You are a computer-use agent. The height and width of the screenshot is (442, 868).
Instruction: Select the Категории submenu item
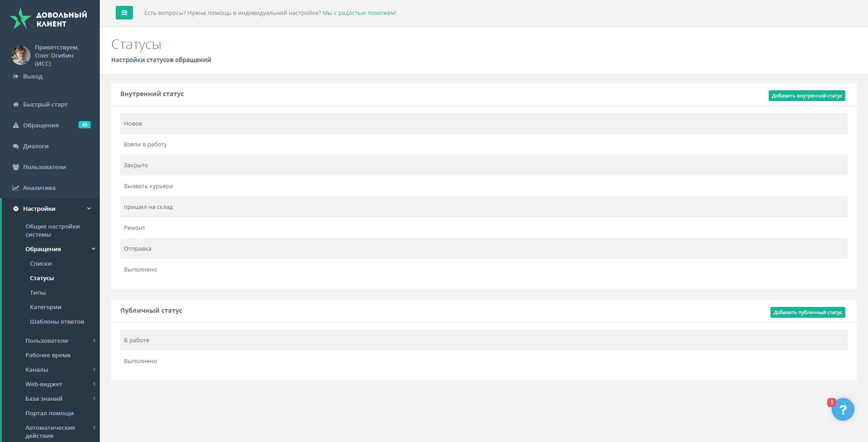click(x=45, y=307)
